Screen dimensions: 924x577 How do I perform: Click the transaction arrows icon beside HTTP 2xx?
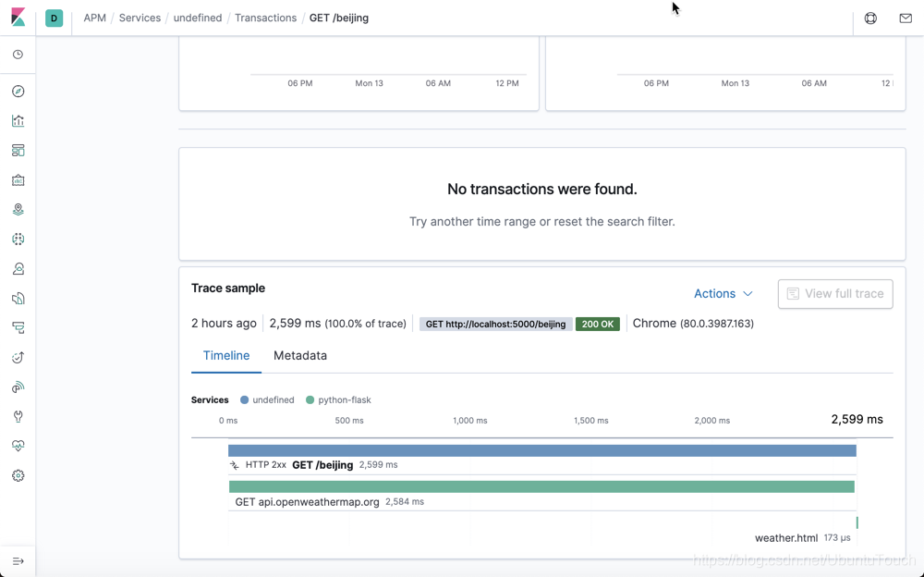(235, 465)
